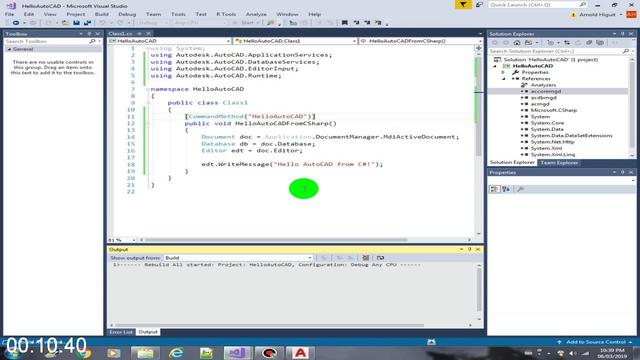Select the Microsoft.CSharp reference
Viewport: 640px width, 360px height.
tap(553, 110)
